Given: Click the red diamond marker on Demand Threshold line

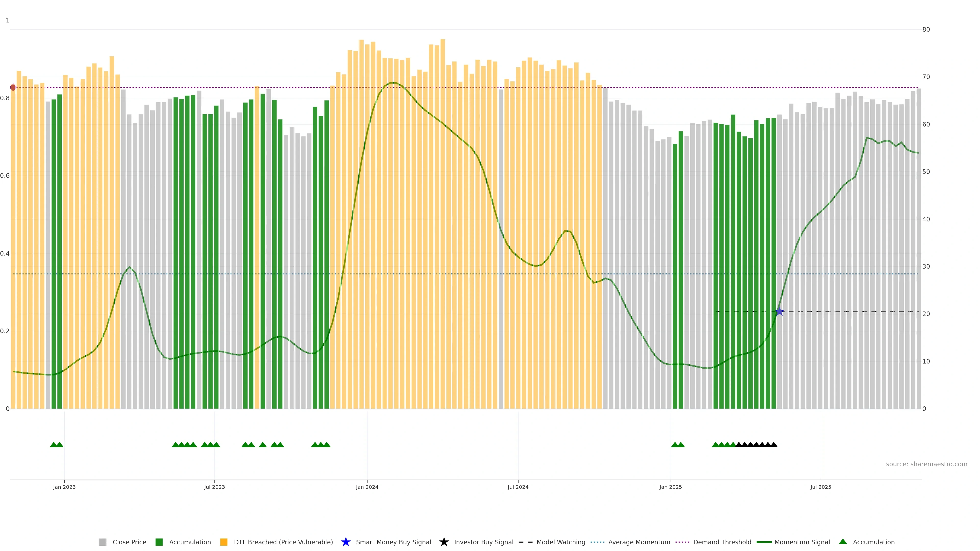Looking at the screenshot, I should click(13, 87).
